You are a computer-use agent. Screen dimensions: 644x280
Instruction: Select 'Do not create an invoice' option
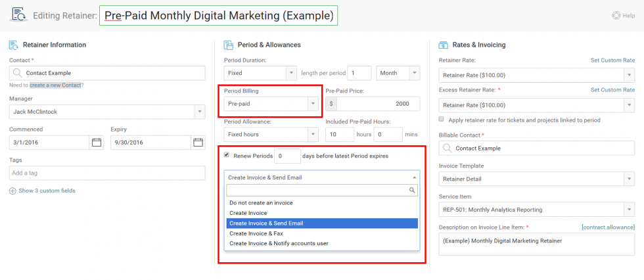tap(261, 202)
